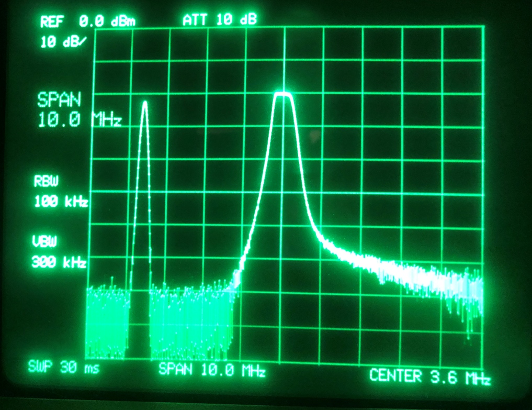532x410 pixels.
Task: Select the CENTER 3.6 MHz readout
Action: pos(430,376)
